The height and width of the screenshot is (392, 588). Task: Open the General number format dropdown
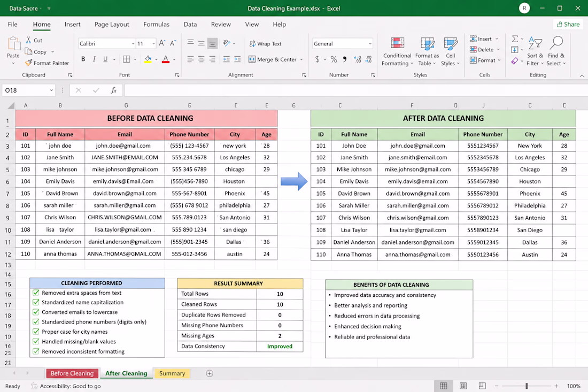tap(370, 43)
